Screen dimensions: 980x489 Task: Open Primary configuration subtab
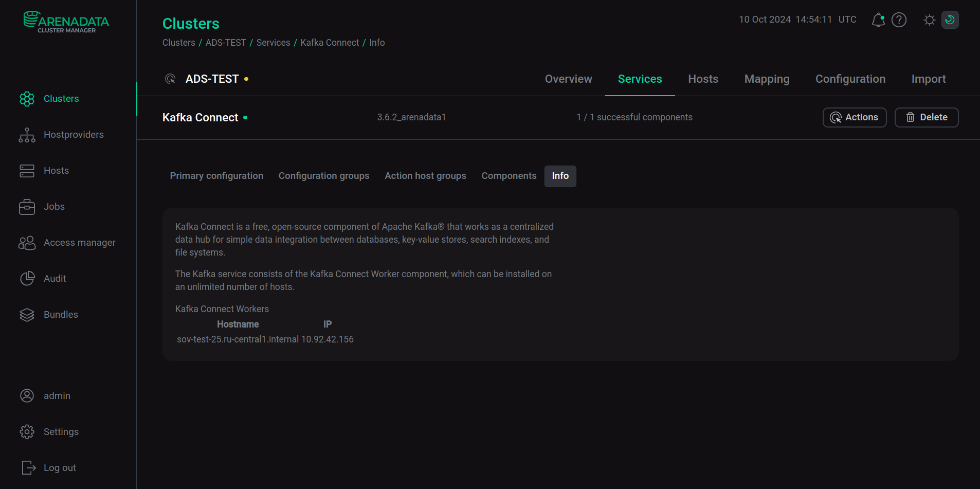tap(216, 176)
